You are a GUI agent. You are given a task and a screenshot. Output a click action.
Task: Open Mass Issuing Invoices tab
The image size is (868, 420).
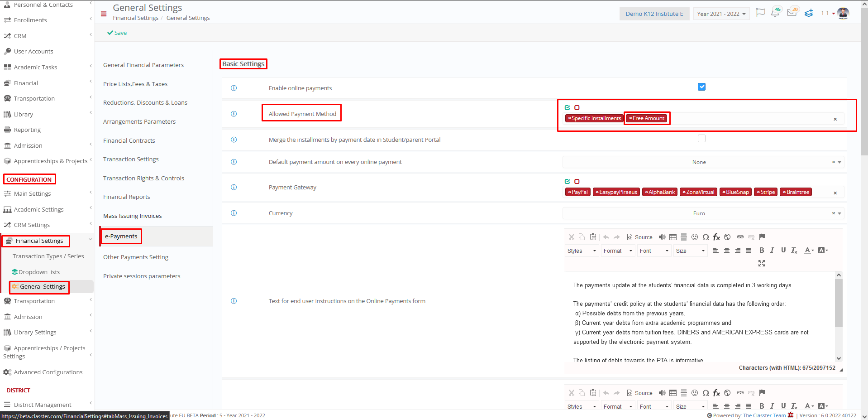132,216
